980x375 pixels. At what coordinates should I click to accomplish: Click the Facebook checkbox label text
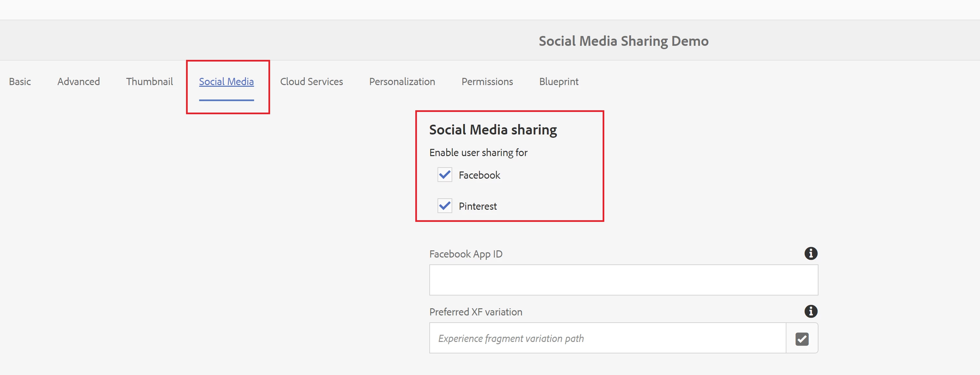[479, 175]
